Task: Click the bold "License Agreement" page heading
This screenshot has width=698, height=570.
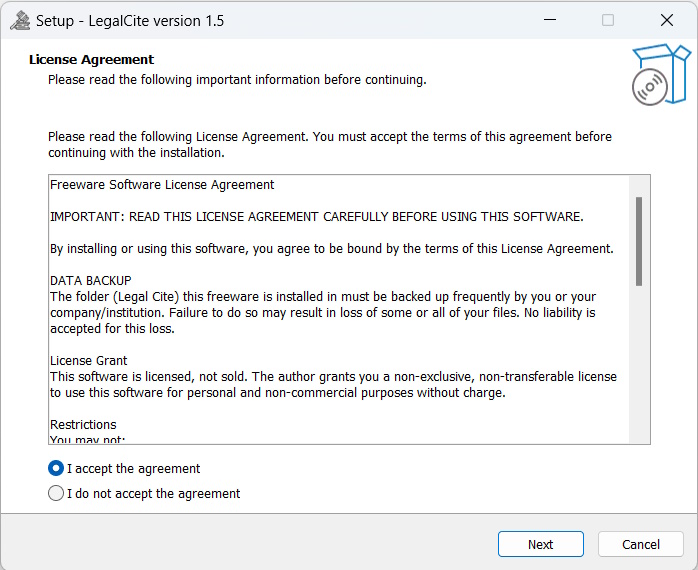Action: pos(91,60)
